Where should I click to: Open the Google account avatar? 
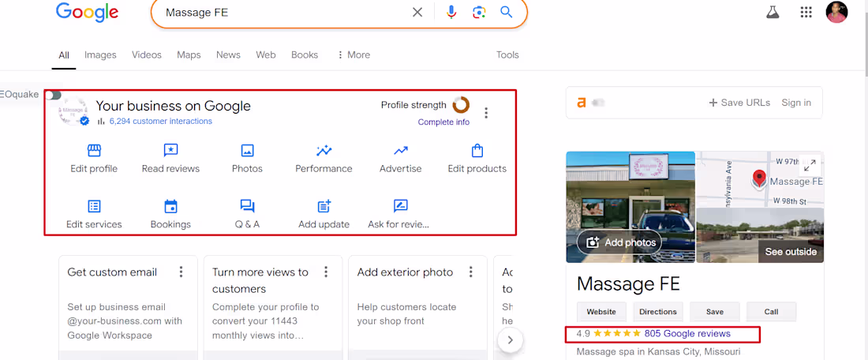click(836, 12)
